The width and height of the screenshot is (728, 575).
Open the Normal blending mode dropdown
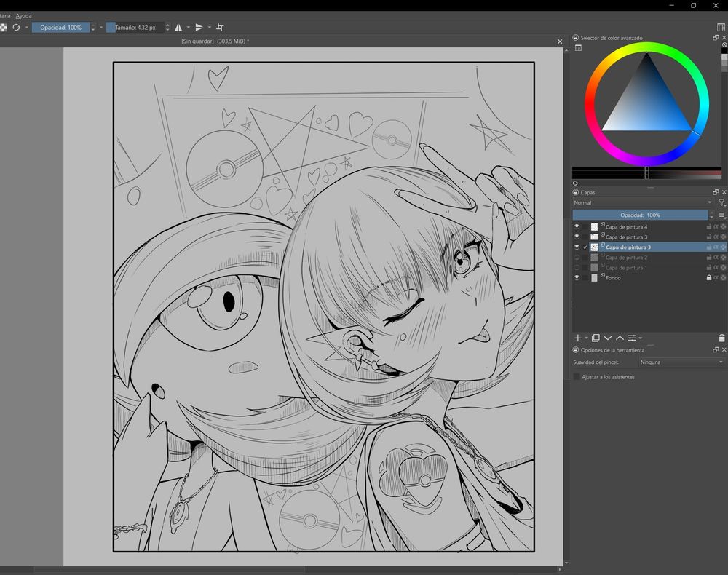(643, 203)
